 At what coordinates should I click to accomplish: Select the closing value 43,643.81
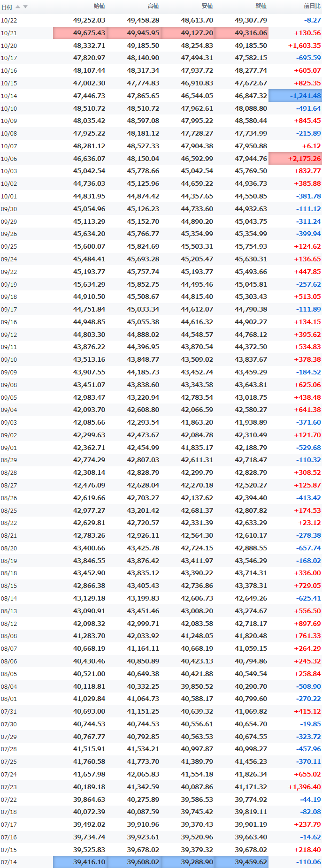(x=251, y=385)
